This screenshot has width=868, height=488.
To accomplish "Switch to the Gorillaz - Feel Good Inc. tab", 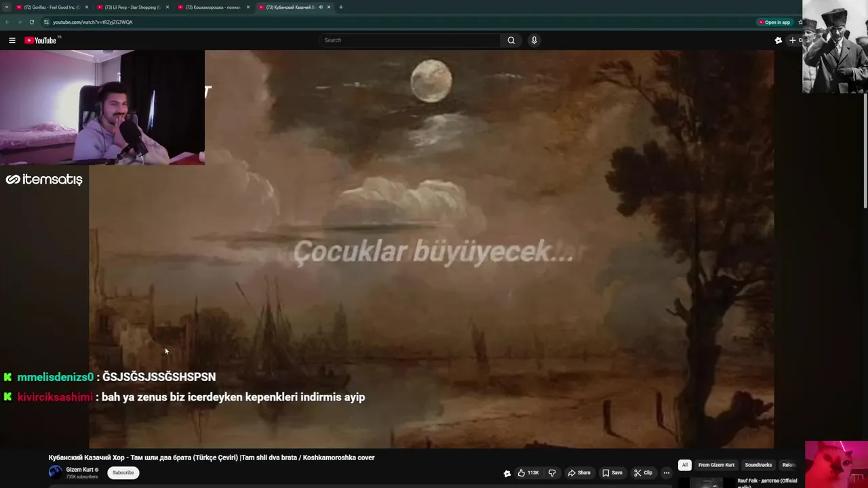I will coord(52,7).
